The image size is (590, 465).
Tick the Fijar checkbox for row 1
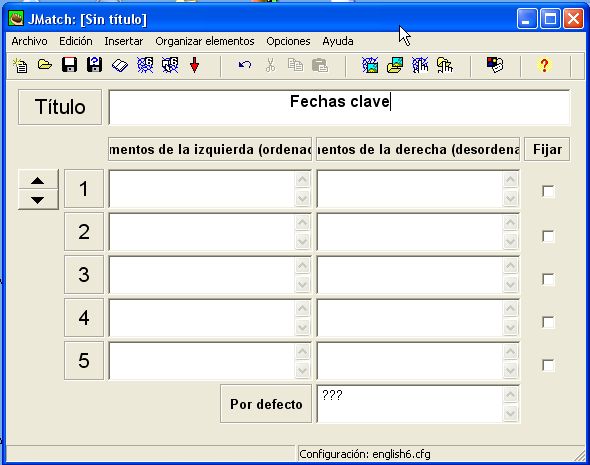tap(548, 191)
